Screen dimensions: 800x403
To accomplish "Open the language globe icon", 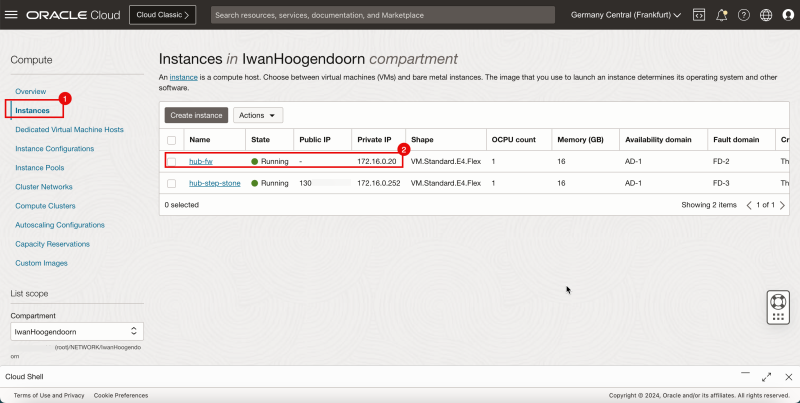I will 765,15.
